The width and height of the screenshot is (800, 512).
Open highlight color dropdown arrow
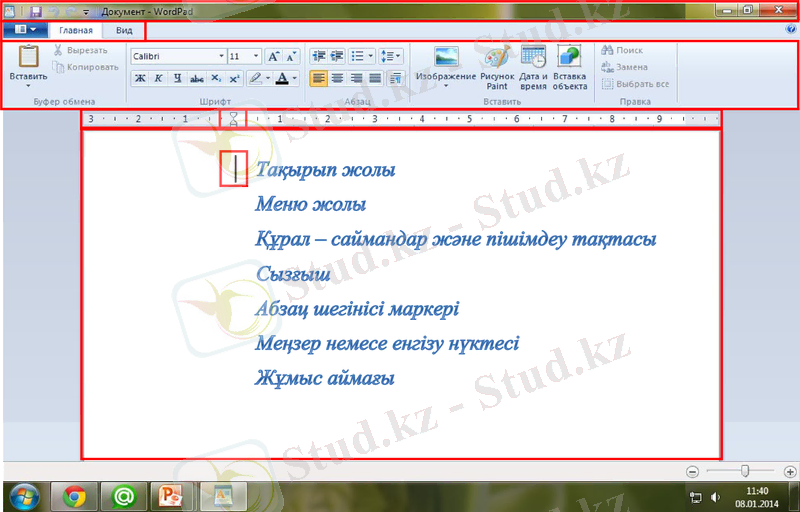click(268, 78)
